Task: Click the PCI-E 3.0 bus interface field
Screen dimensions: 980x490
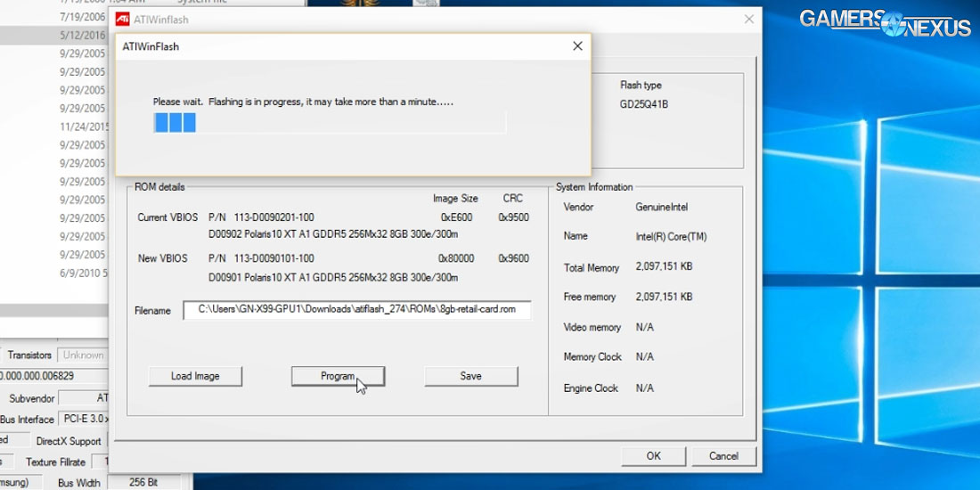Action: coord(84,419)
